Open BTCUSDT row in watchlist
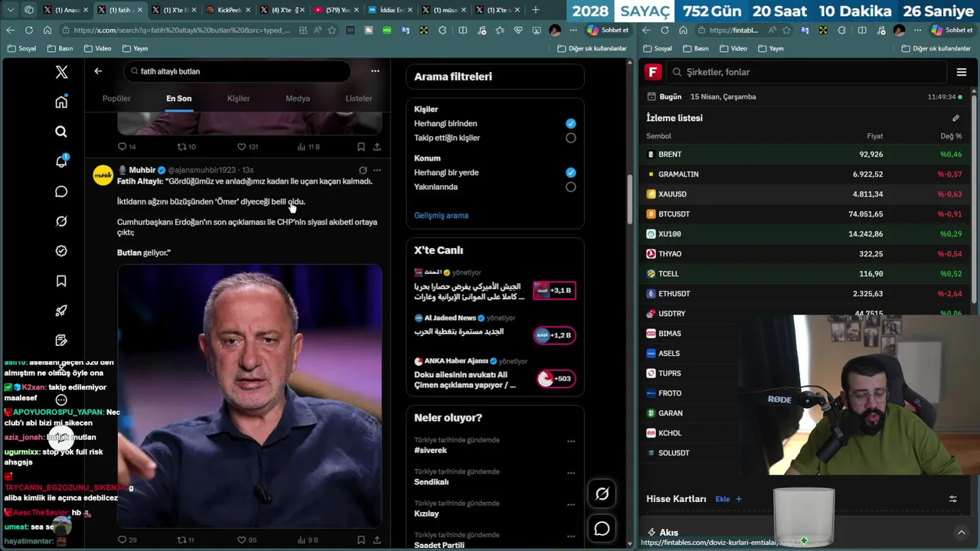 pos(805,214)
